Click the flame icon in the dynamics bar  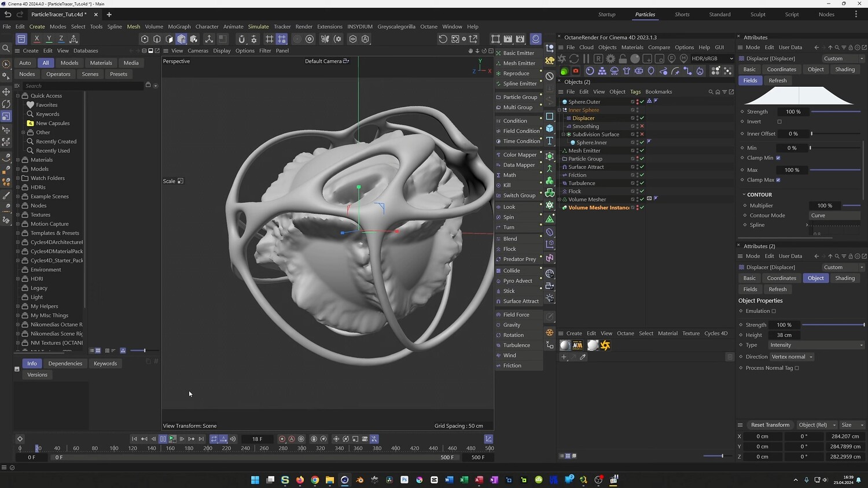(700, 71)
